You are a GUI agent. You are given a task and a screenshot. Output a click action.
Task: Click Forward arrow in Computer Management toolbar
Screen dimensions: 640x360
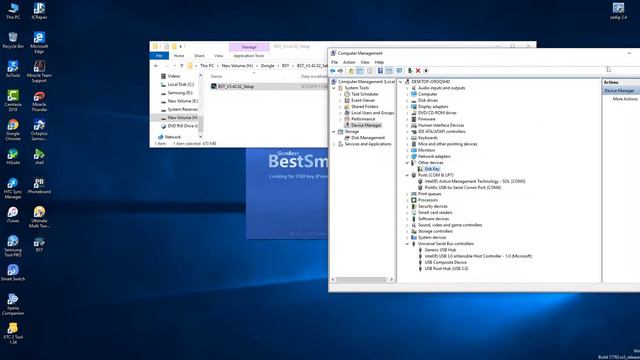(x=340, y=71)
